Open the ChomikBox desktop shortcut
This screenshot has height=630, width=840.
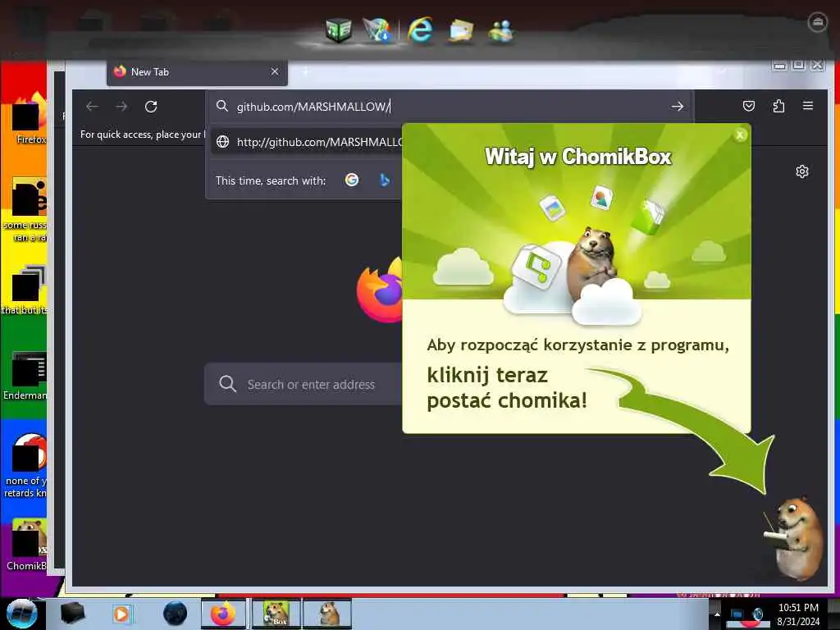(x=27, y=545)
